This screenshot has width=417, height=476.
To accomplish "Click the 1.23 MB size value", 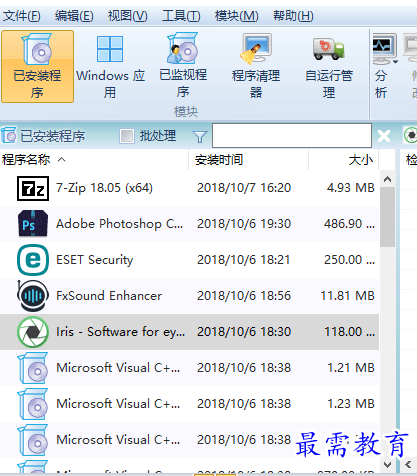I will pos(351,404).
